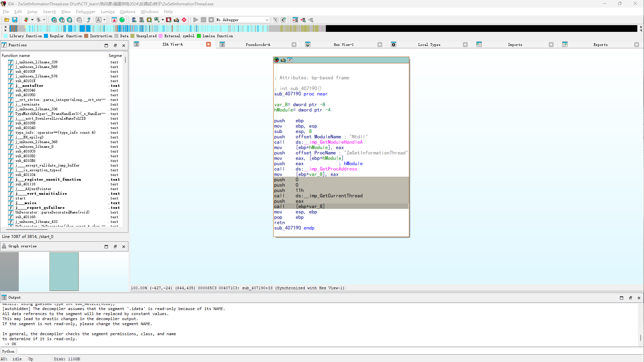
Task: Click the green circle toolbar icon
Action: point(122,20)
